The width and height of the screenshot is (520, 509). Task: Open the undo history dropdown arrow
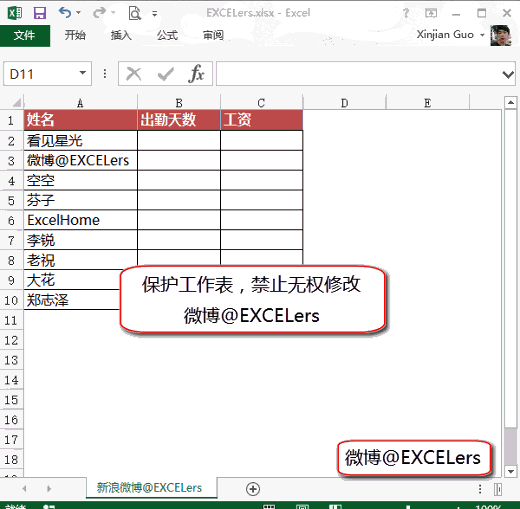coord(79,13)
